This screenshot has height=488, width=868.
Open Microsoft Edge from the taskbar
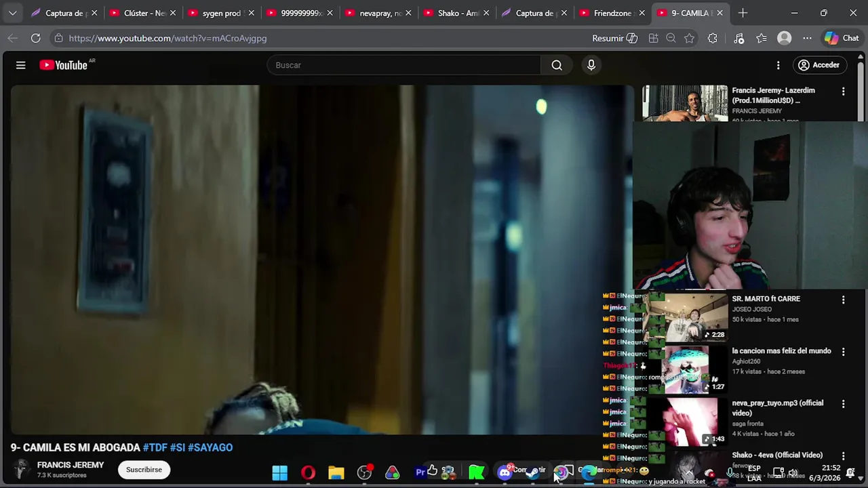pos(589,472)
